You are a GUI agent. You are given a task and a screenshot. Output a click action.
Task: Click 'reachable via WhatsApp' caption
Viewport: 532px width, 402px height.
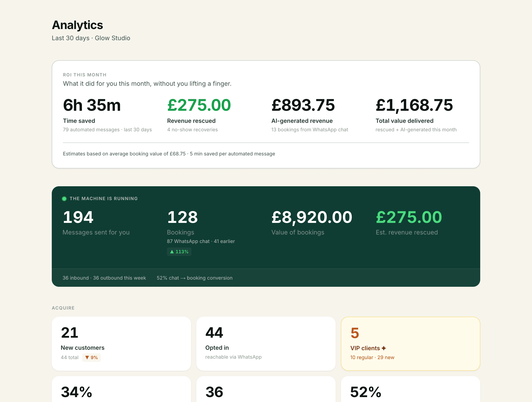(233, 357)
